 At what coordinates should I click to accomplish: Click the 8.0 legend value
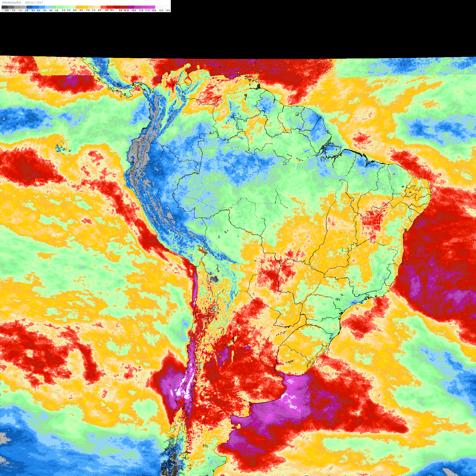[x=99, y=10]
